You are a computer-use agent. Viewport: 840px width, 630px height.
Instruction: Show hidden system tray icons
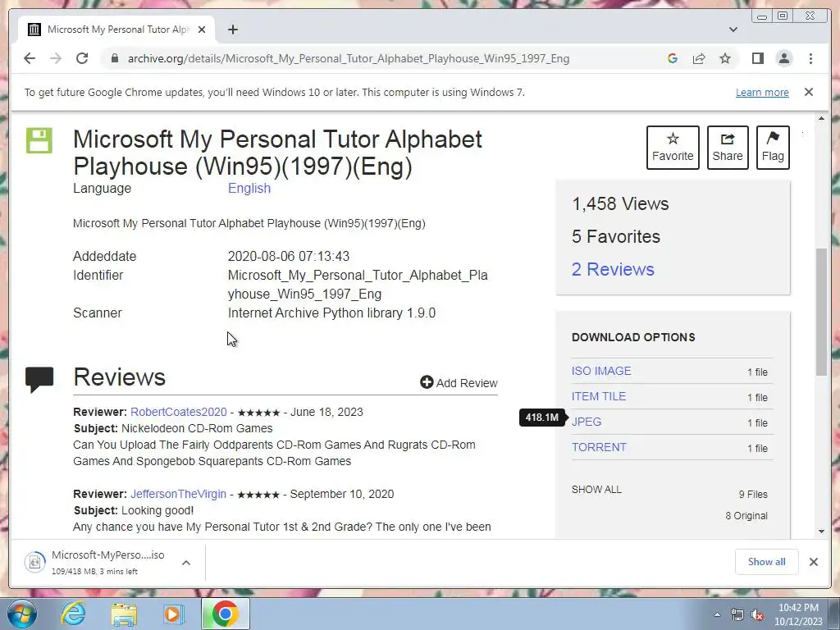(x=717, y=614)
